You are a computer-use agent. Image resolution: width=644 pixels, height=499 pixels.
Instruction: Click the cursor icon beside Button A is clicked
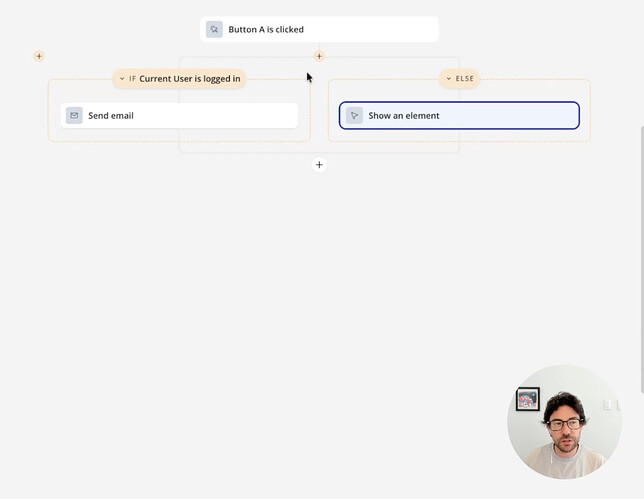(214, 29)
